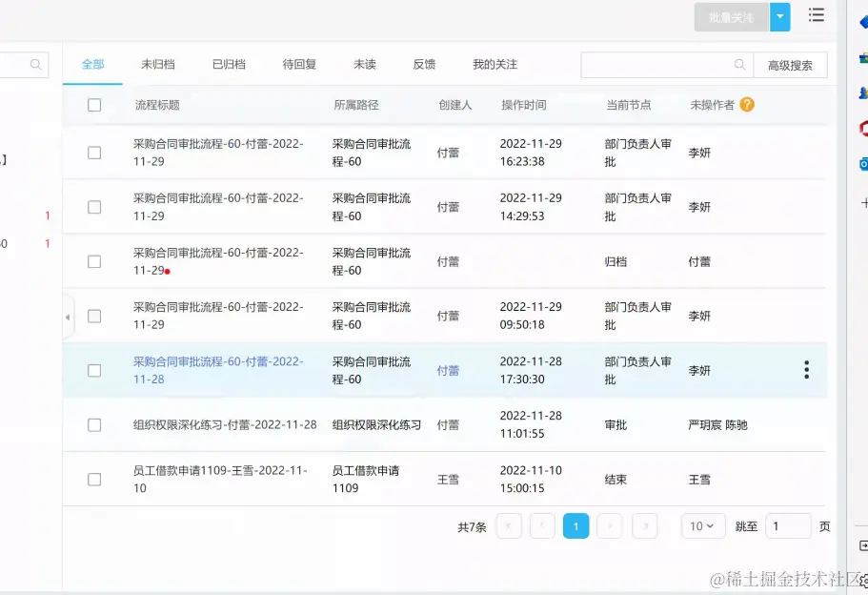Open the three-dot menu on the 2022-11-28 row

[807, 370]
